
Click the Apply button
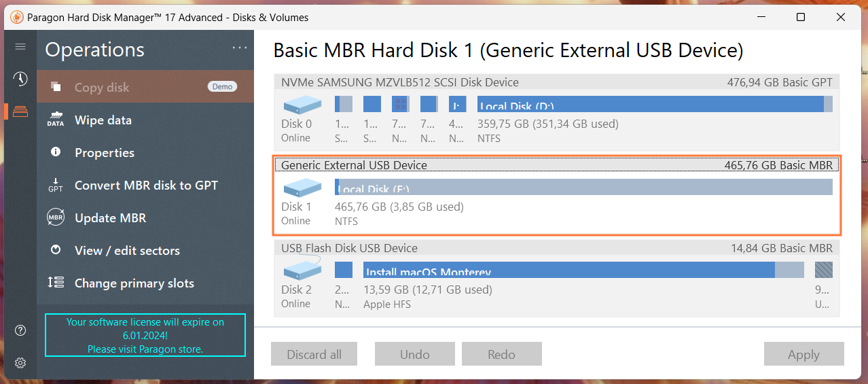click(x=803, y=354)
